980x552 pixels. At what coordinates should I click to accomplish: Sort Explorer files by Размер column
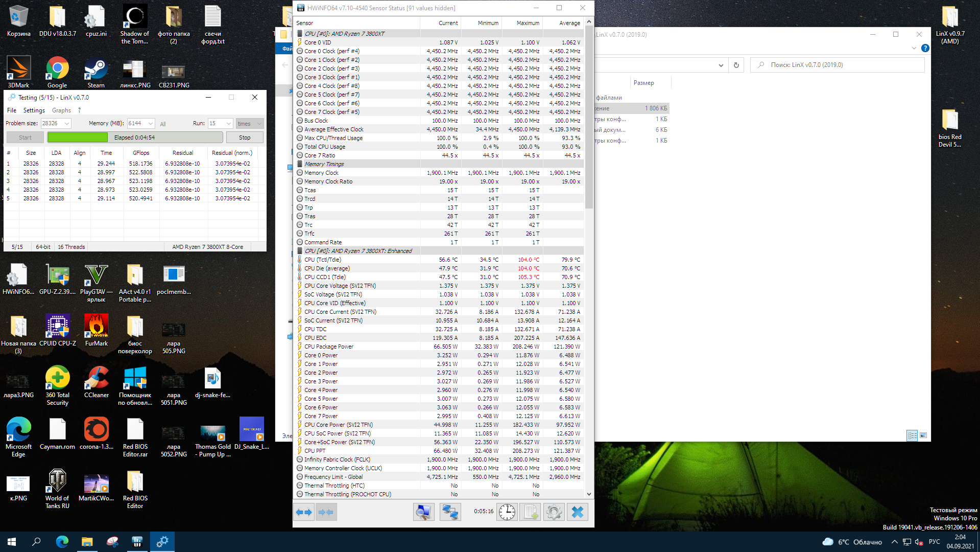[x=643, y=83]
